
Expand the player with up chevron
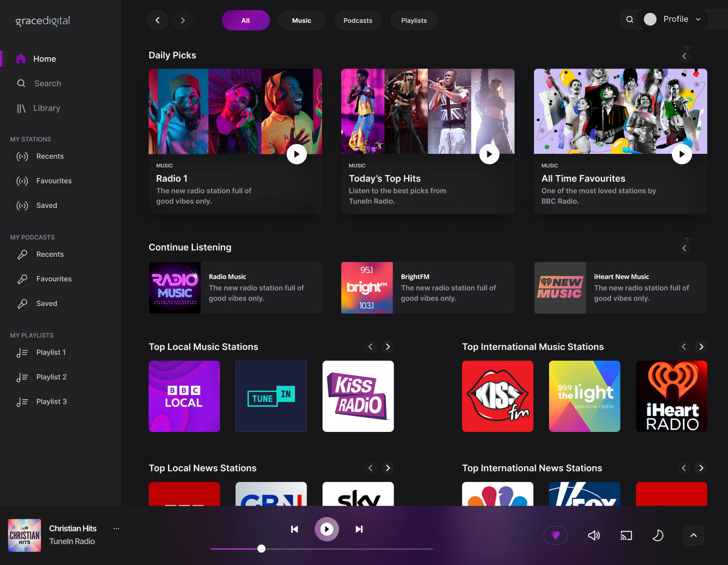[693, 535]
